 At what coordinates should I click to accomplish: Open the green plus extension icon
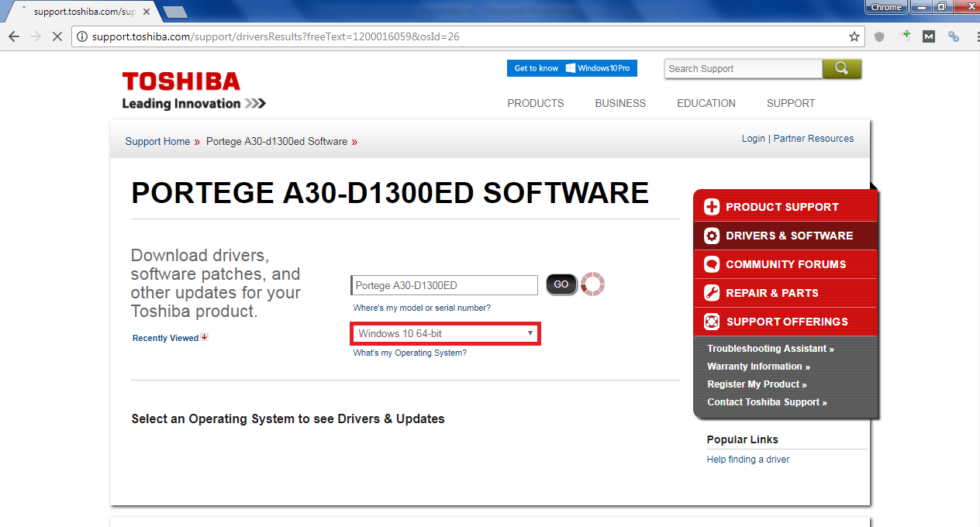coord(905,36)
